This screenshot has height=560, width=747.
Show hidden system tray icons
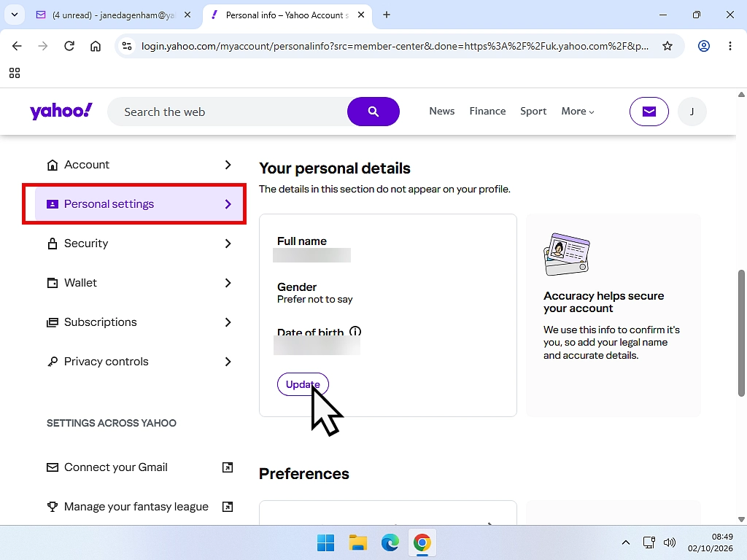626,542
